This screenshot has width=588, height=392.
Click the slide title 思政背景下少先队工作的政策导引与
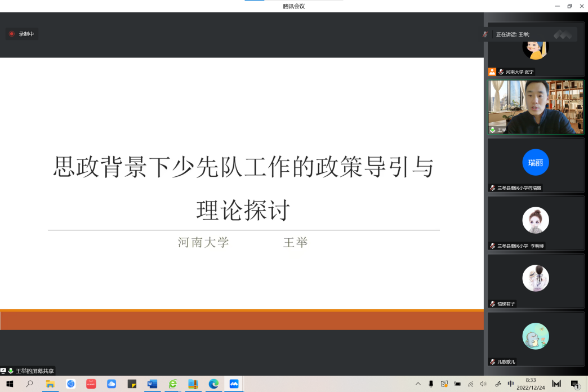(243, 167)
